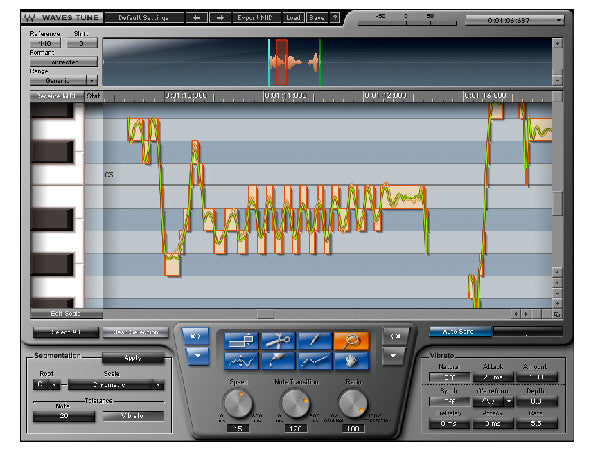The height and width of the screenshot is (450, 600).
Task: Select the Slice scissors tool
Action: [x=278, y=341]
